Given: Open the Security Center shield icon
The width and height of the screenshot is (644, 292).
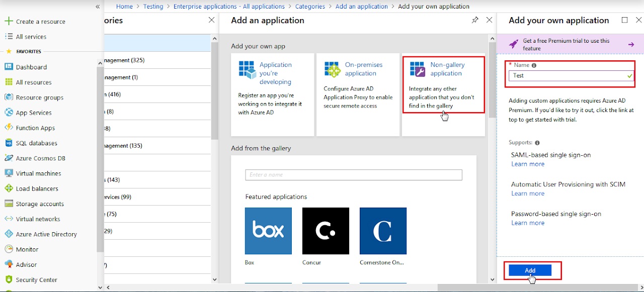Looking at the screenshot, I should pyautogui.click(x=8, y=279).
